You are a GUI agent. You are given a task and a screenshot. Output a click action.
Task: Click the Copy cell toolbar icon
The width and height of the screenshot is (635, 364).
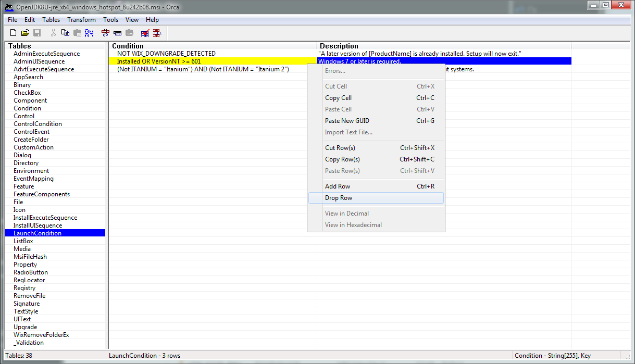coord(65,33)
